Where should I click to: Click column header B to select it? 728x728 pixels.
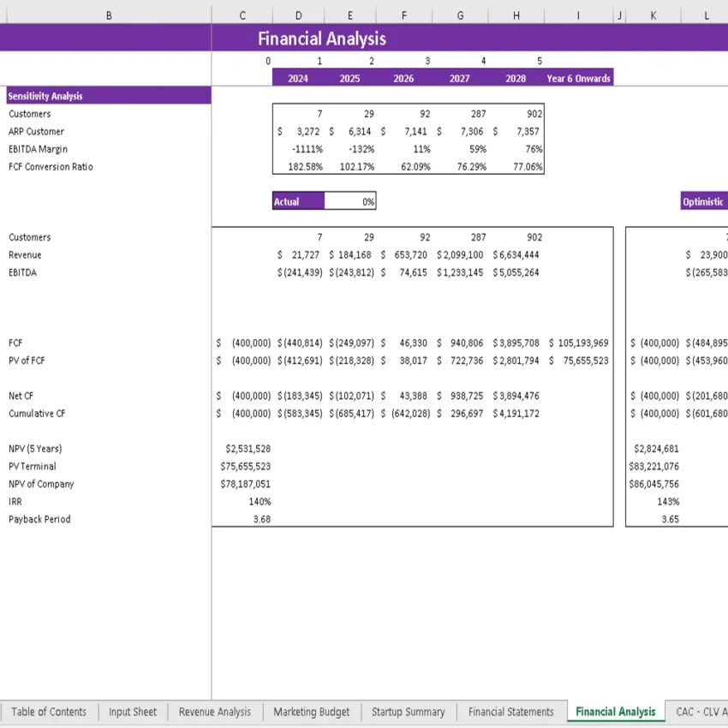[x=109, y=15]
